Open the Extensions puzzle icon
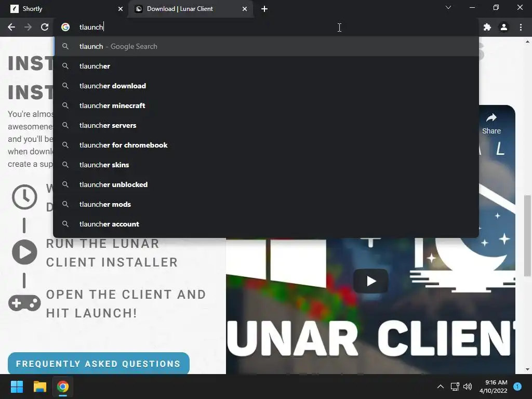 tap(487, 27)
